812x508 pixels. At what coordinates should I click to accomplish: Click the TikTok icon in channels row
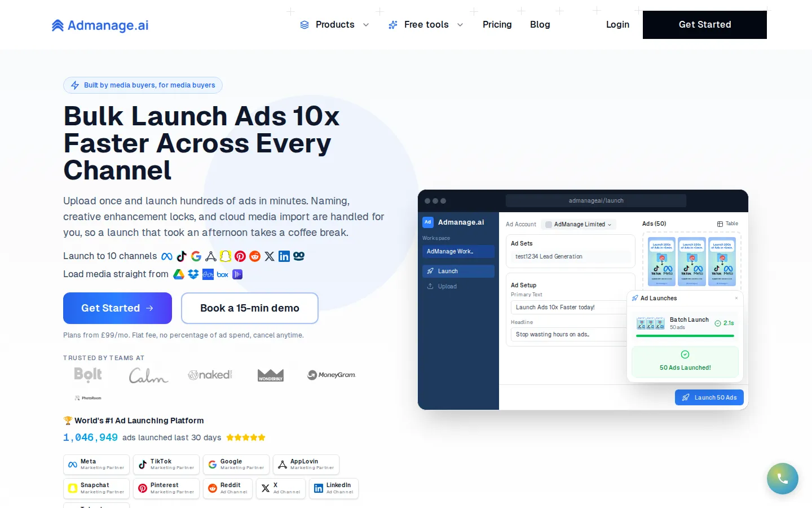(x=182, y=256)
